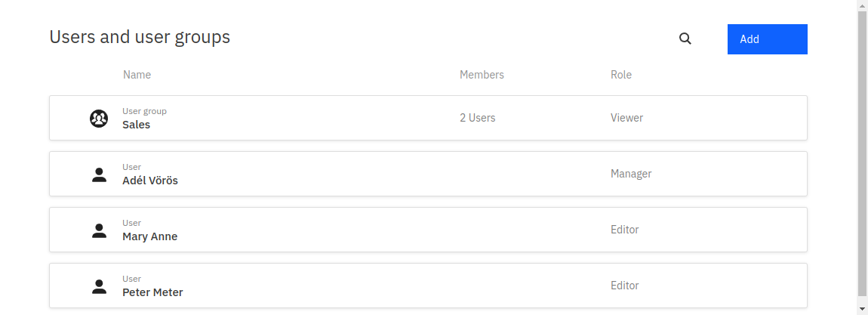Screen dimensions: 868x315
Task: Click the Members column header
Action: pos(482,75)
